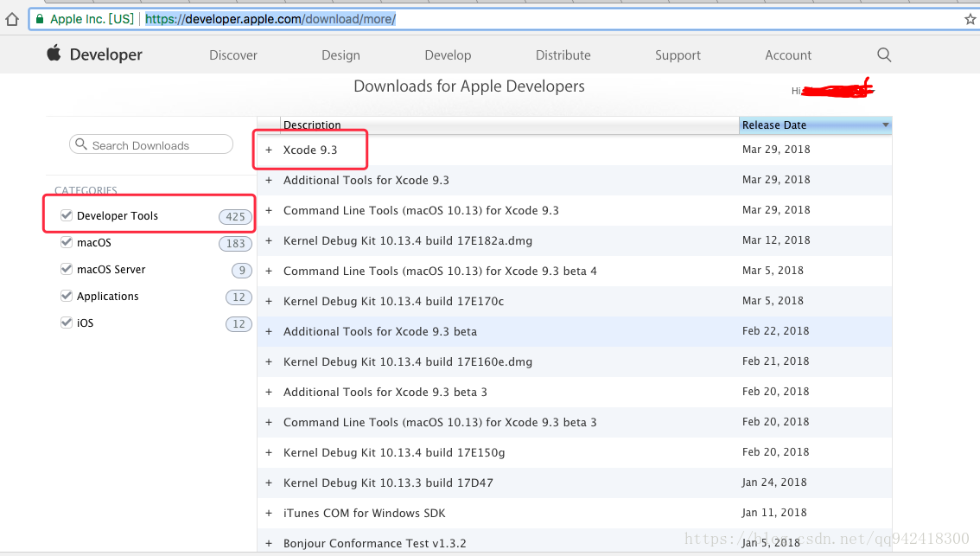Toggle macOS Server category checkbox
The image size is (980, 556).
pos(67,269)
